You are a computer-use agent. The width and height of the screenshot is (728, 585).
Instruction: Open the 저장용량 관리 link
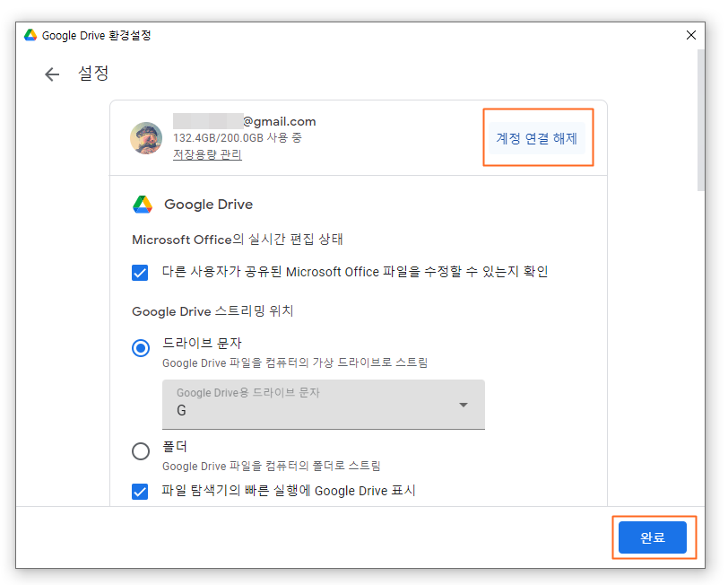(207, 154)
